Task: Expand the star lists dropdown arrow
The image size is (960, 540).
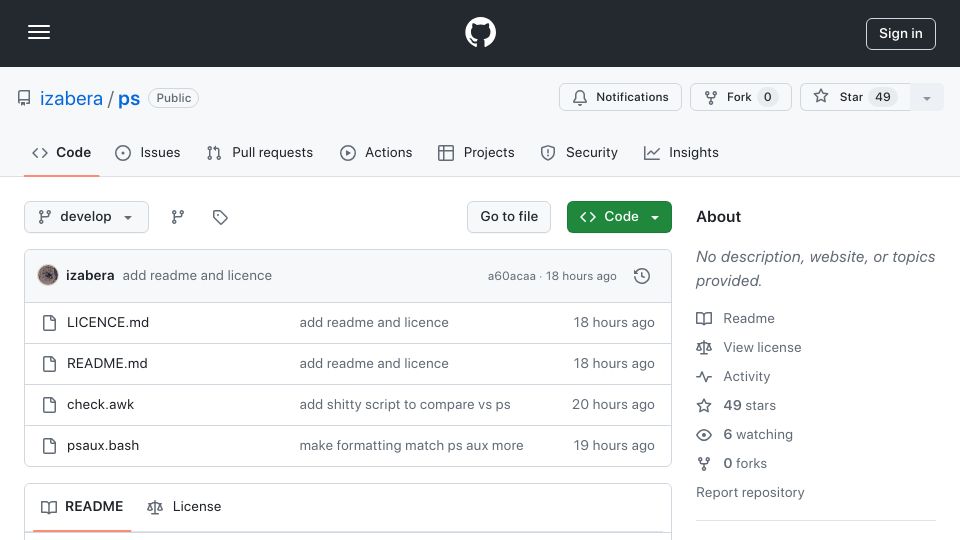Action: coord(927,97)
